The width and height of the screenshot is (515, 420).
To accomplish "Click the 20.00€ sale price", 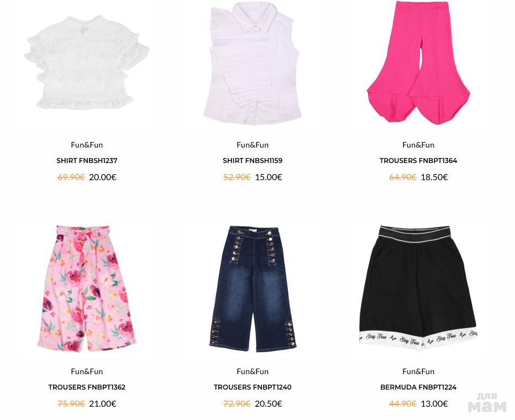I will click(x=102, y=177).
